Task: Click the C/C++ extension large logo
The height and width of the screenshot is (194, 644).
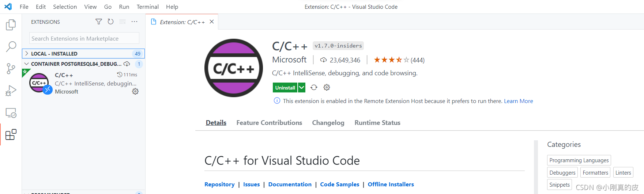Action: (234, 68)
